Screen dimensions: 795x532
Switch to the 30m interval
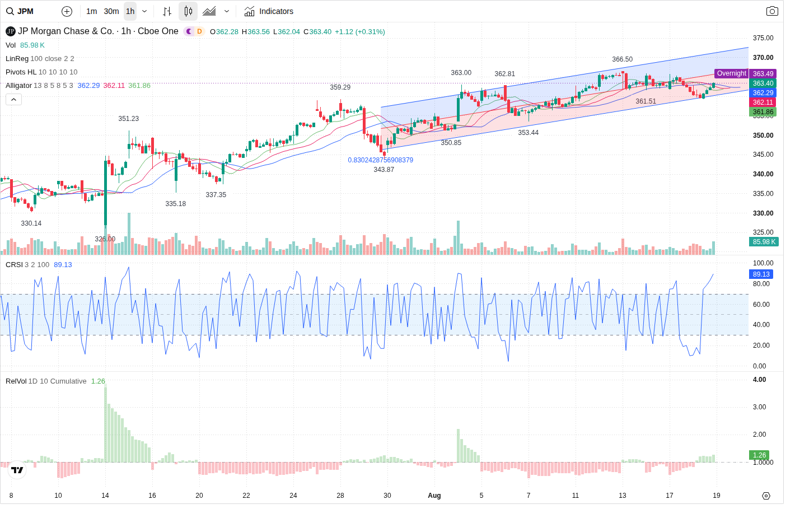tap(111, 11)
